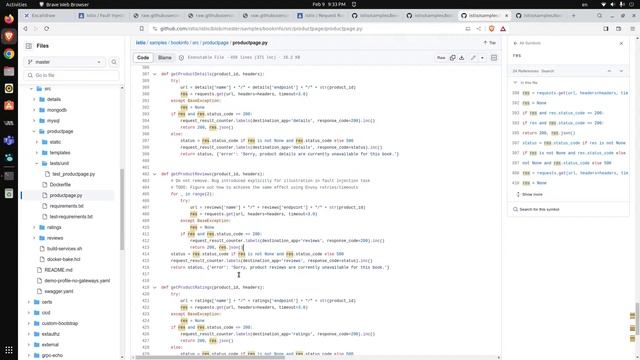Open the custom-bootstrap folder
This screenshot has width=640, height=360.
[60, 323]
